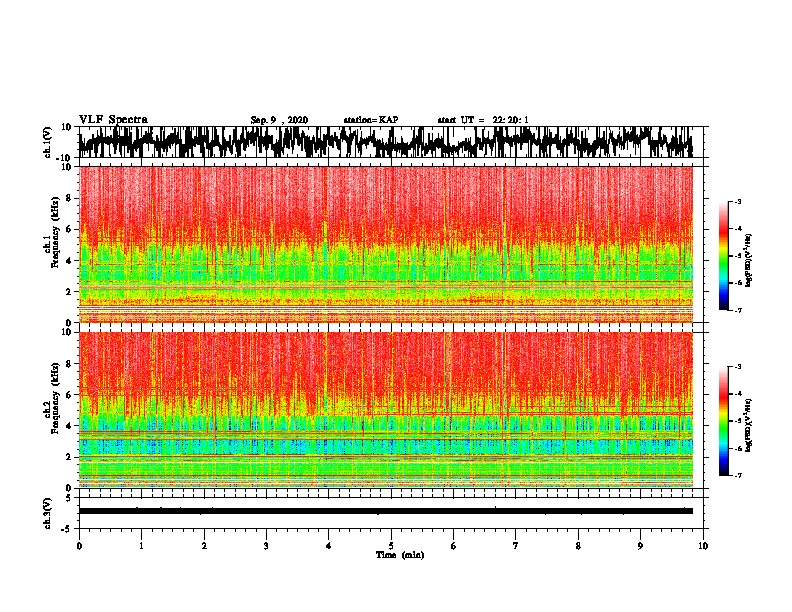This screenshot has height=612, width=792.
Task: Click the "-3" tick on ch.1 colorbar
Action: point(737,201)
